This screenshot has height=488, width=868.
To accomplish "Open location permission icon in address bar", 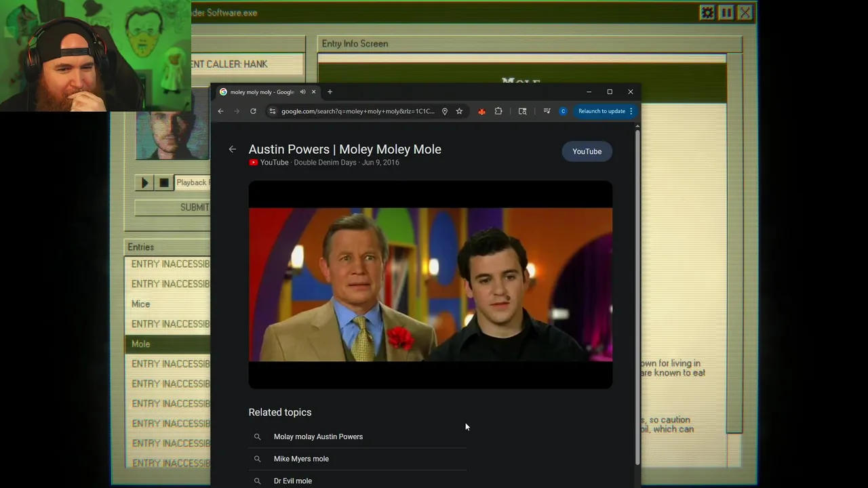I will (445, 111).
